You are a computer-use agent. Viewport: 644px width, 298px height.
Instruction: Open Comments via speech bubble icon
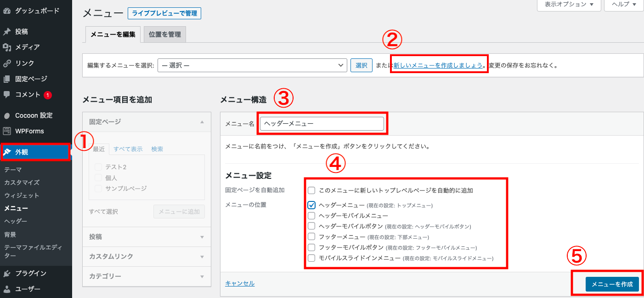pos(7,94)
